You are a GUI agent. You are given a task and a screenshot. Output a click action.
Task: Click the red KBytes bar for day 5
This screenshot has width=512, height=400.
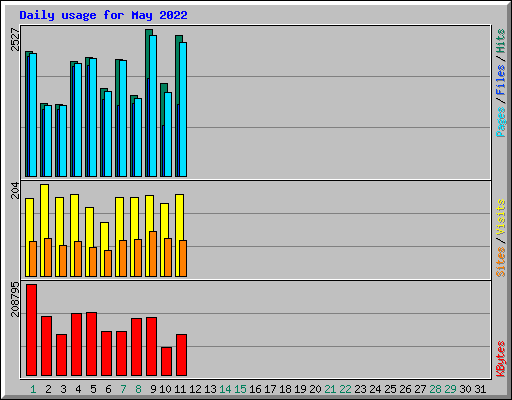click(91, 344)
